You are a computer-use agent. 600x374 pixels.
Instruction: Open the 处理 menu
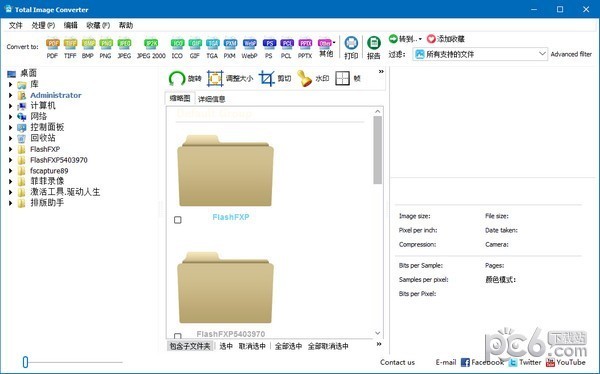[x=43, y=25]
